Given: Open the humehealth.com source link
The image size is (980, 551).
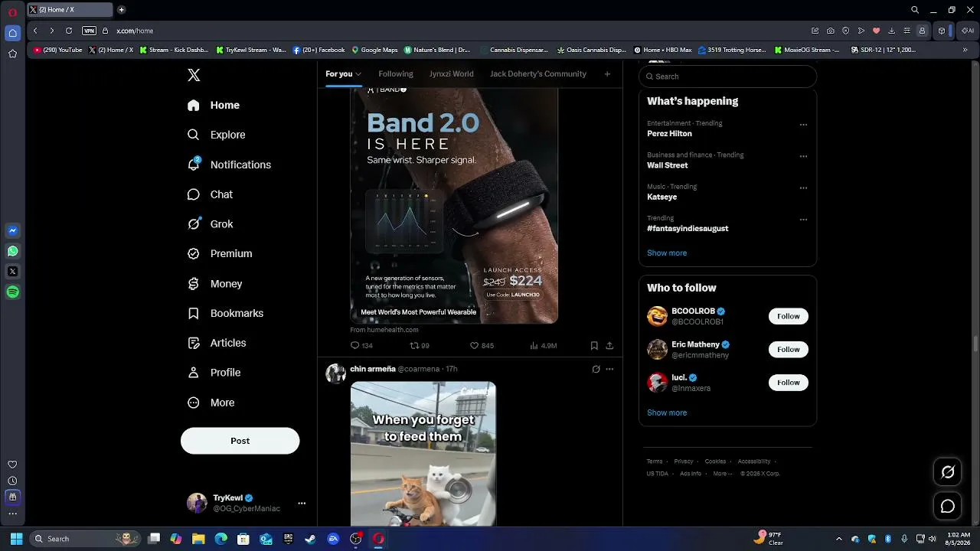Looking at the screenshot, I should point(384,330).
